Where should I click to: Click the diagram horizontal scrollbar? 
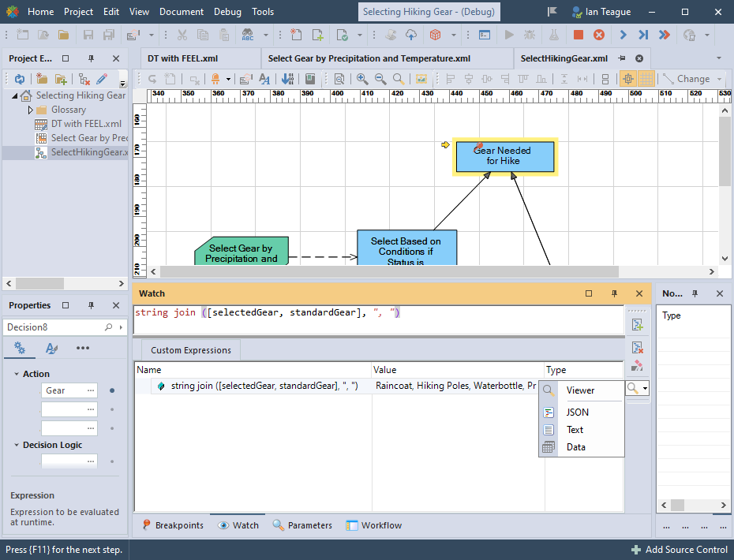point(388,271)
